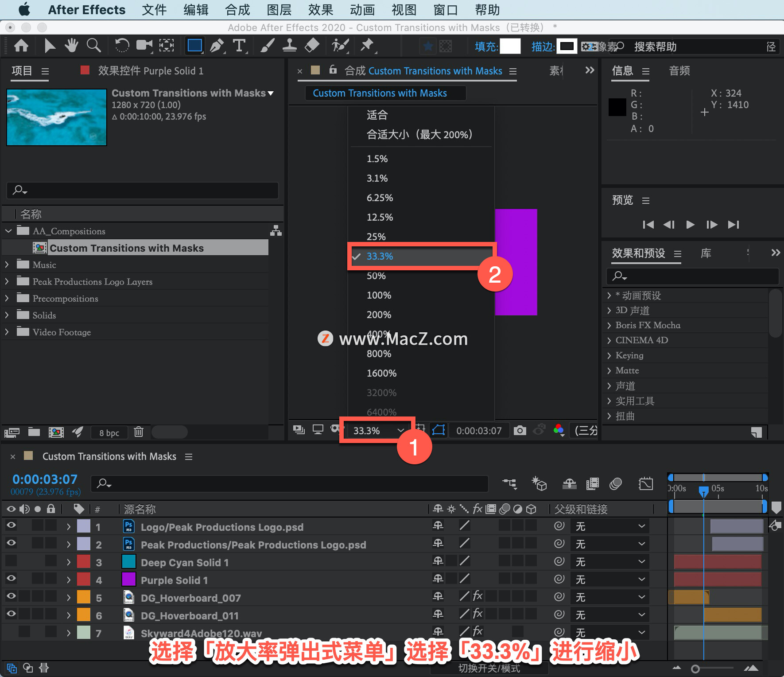Select the Type tool
The image size is (784, 677).
239,45
